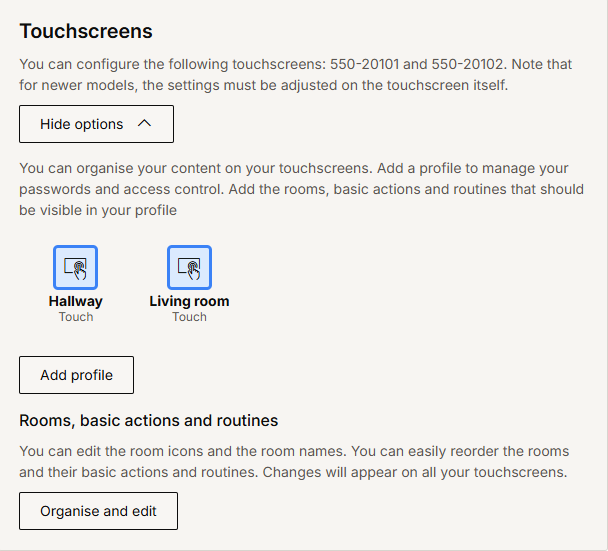Click the Living room label text
The height and width of the screenshot is (551, 608).
pos(189,301)
